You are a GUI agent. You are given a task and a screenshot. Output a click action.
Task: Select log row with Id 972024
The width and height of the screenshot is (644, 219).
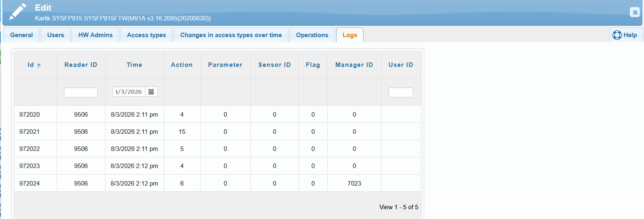[218, 184]
